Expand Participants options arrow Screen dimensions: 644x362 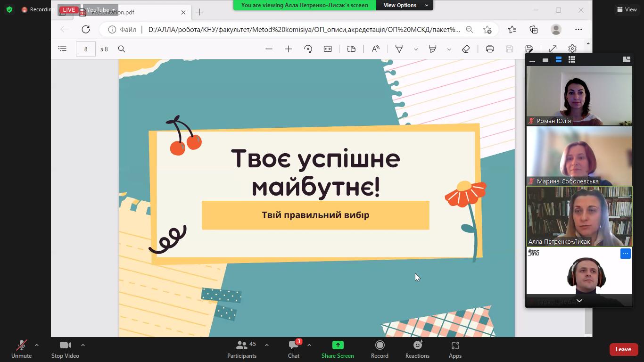coord(267,345)
